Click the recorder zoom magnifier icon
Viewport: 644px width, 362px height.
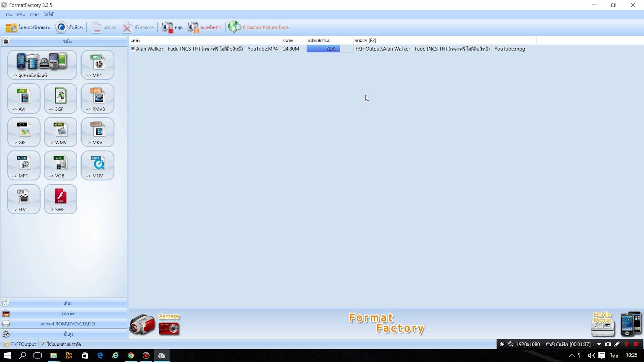point(511,344)
